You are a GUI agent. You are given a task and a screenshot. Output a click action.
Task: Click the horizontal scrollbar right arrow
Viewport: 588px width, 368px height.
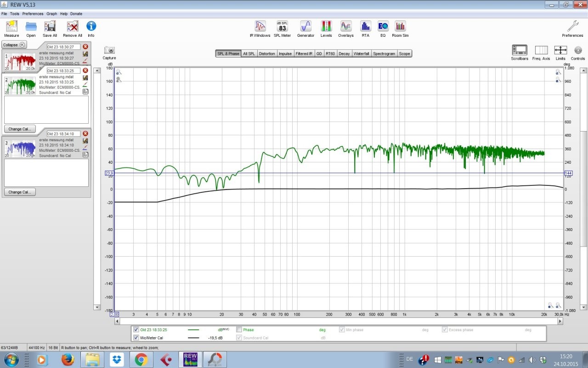(560, 321)
